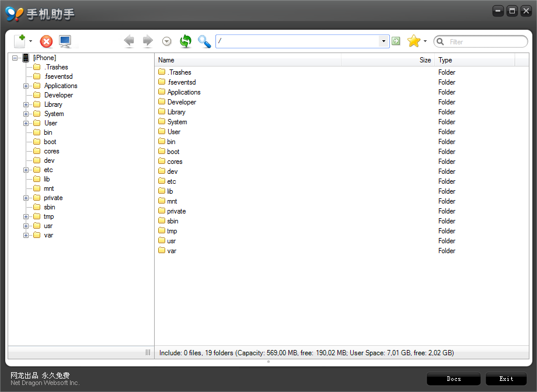
Task: Click the blue magnifier search icon
Action: tap(204, 41)
